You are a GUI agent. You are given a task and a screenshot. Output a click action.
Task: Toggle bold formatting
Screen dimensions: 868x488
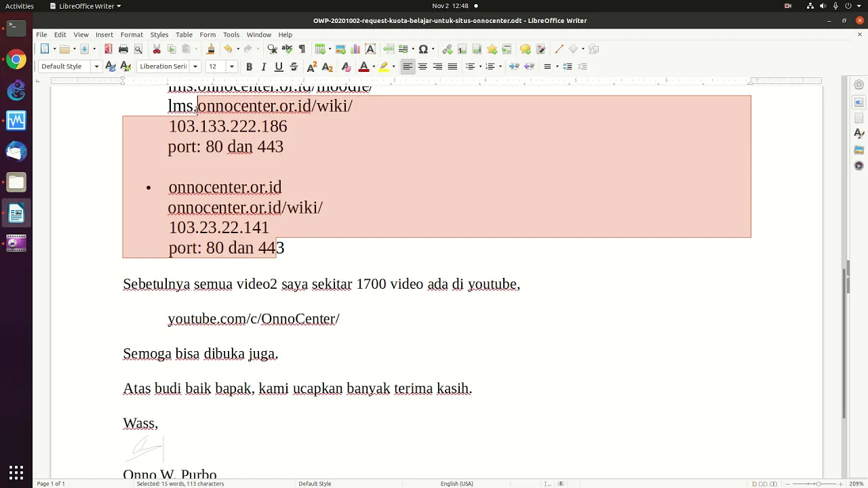click(249, 66)
